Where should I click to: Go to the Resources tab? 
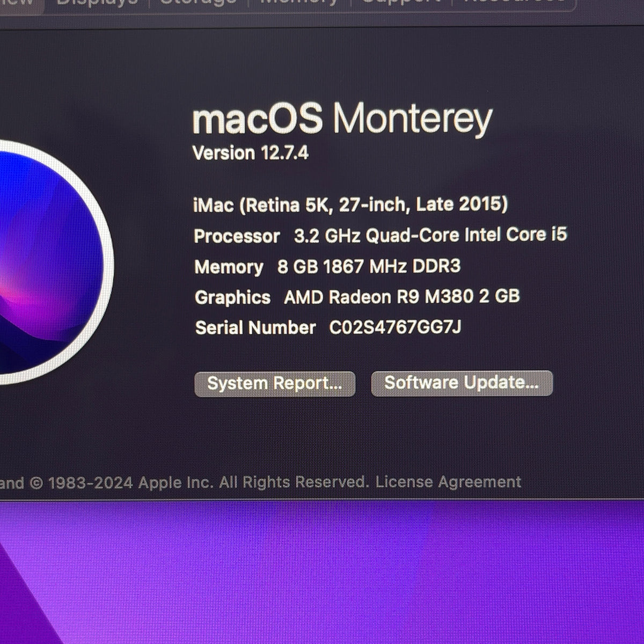point(514,2)
